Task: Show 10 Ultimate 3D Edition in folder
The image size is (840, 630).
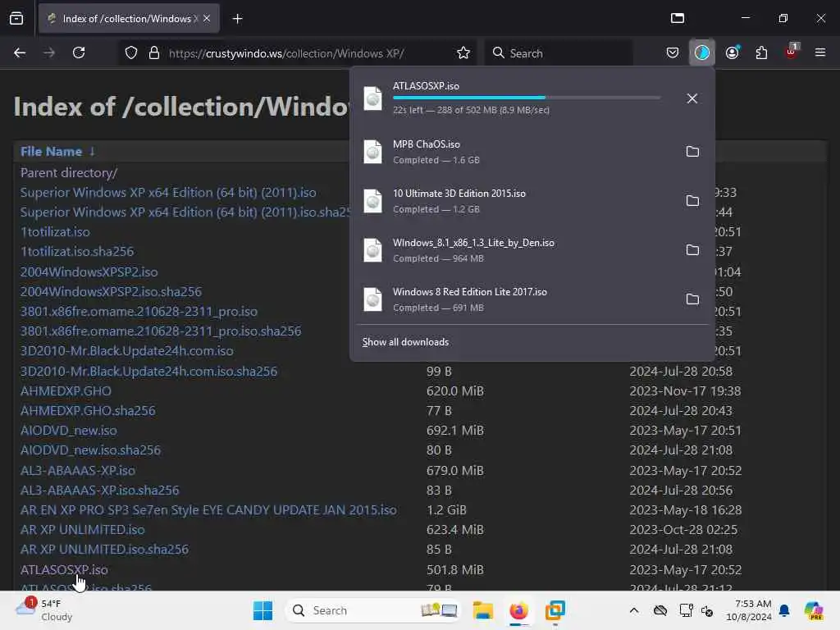Action: [x=692, y=201]
